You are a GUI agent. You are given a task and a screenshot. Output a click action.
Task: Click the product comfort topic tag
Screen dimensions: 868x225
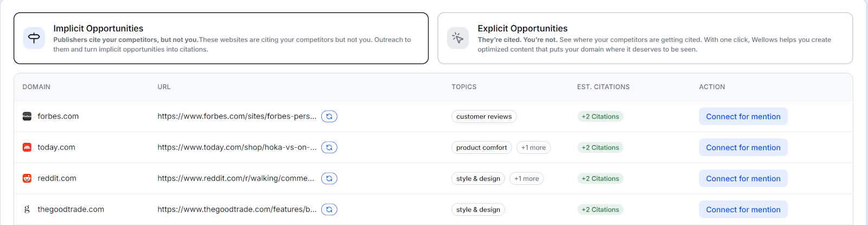point(481,147)
